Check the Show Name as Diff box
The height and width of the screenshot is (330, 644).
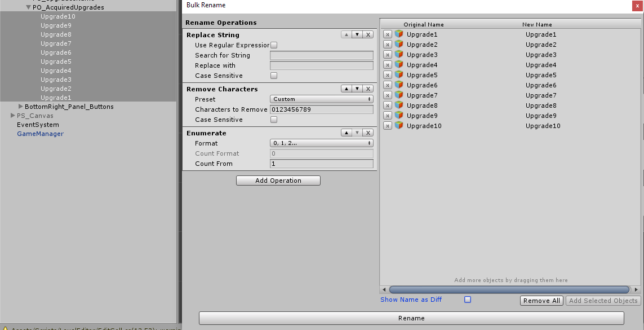467,300
